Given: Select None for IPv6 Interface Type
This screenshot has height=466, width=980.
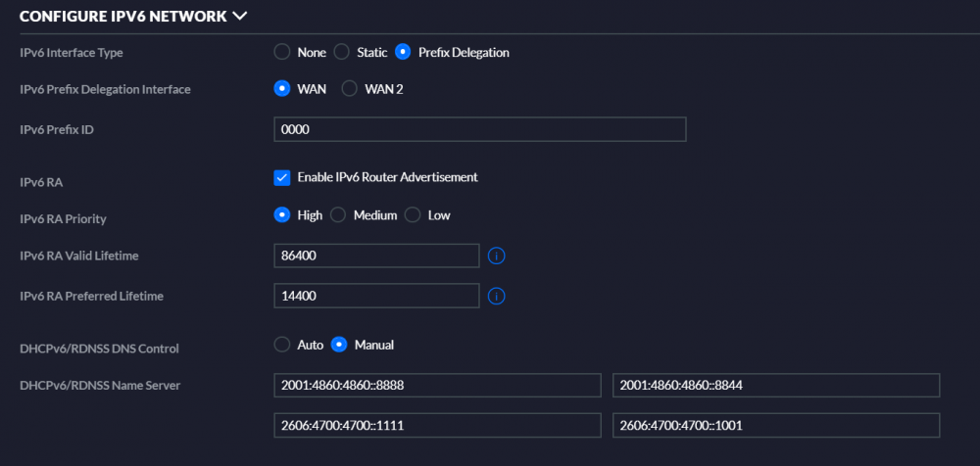Looking at the screenshot, I should (282, 52).
